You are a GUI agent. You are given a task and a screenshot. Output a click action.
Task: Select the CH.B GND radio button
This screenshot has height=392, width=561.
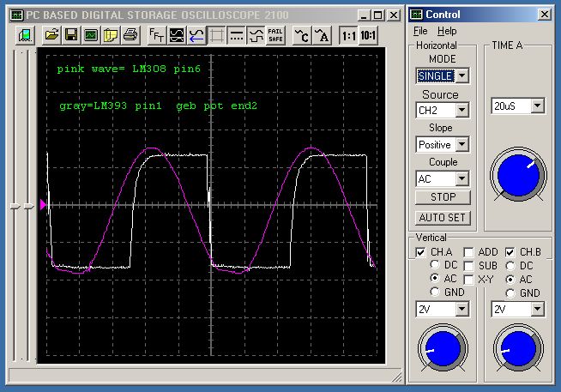click(x=512, y=292)
